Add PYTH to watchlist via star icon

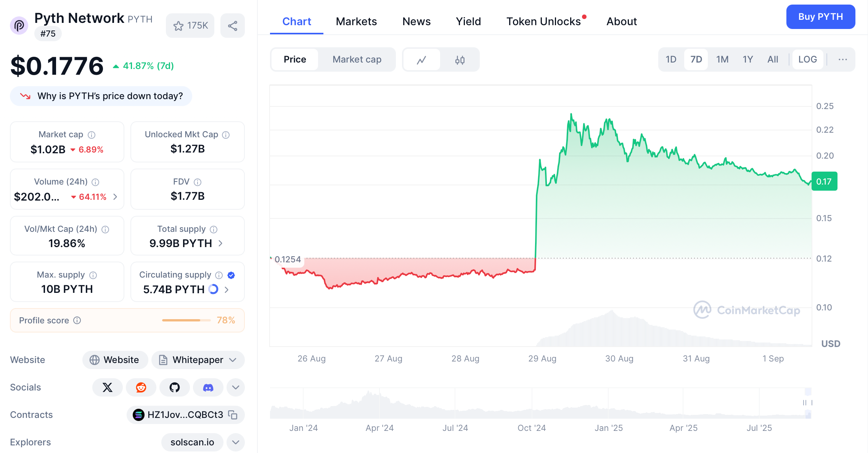(190, 25)
